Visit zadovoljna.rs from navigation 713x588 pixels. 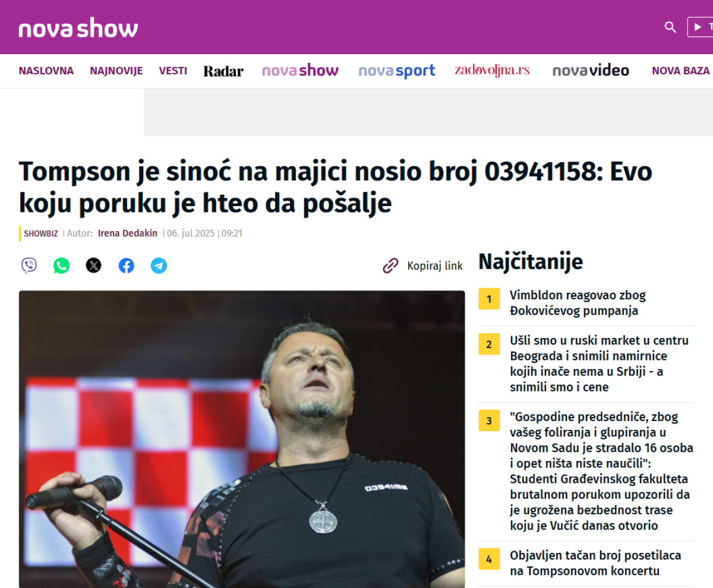(492, 71)
